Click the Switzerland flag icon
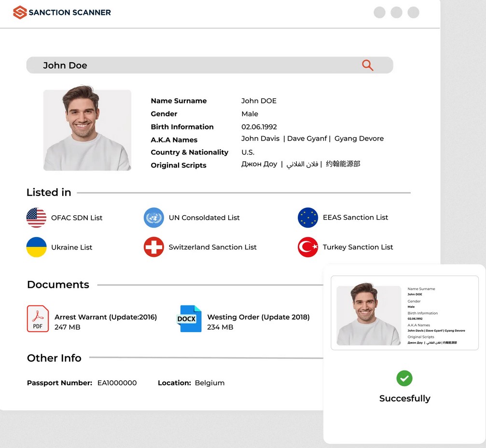The height and width of the screenshot is (448, 486). pyautogui.click(x=154, y=247)
